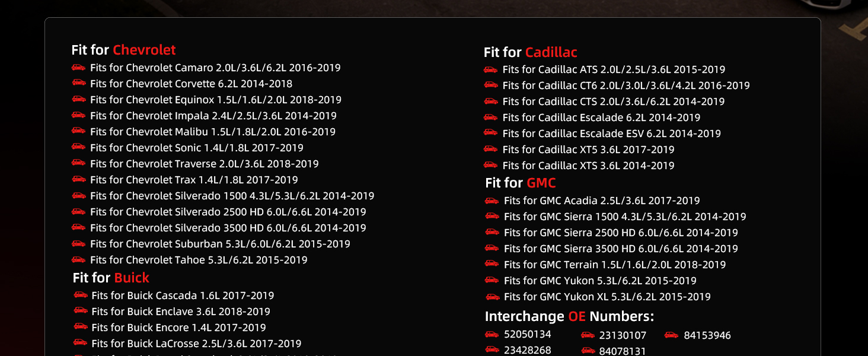Select the GMC Sierra 2500 HD line
Viewport: 868px width, 356px height.
click(x=621, y=233)
